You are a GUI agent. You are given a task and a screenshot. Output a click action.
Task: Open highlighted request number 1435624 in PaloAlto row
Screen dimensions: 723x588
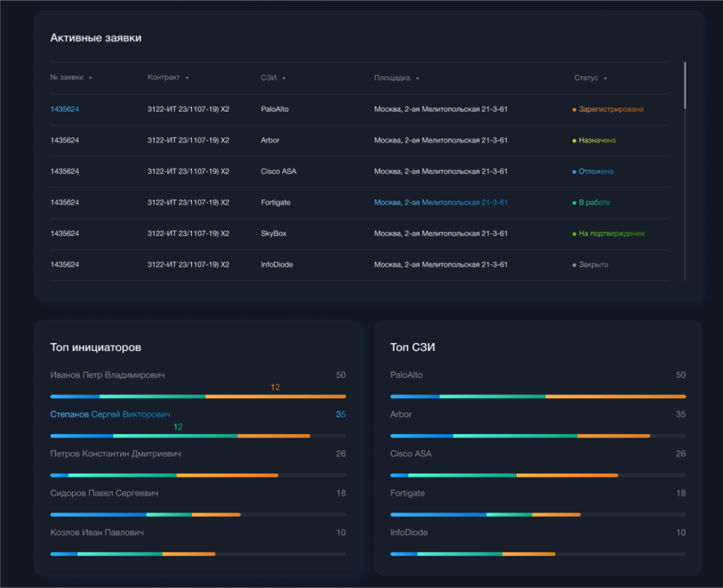click(64, 109)
